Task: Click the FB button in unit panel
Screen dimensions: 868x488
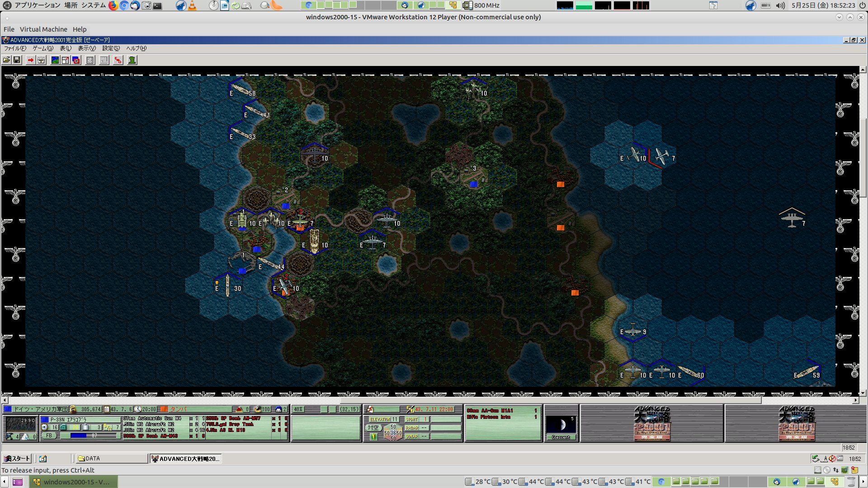Action: coord(49,436)
